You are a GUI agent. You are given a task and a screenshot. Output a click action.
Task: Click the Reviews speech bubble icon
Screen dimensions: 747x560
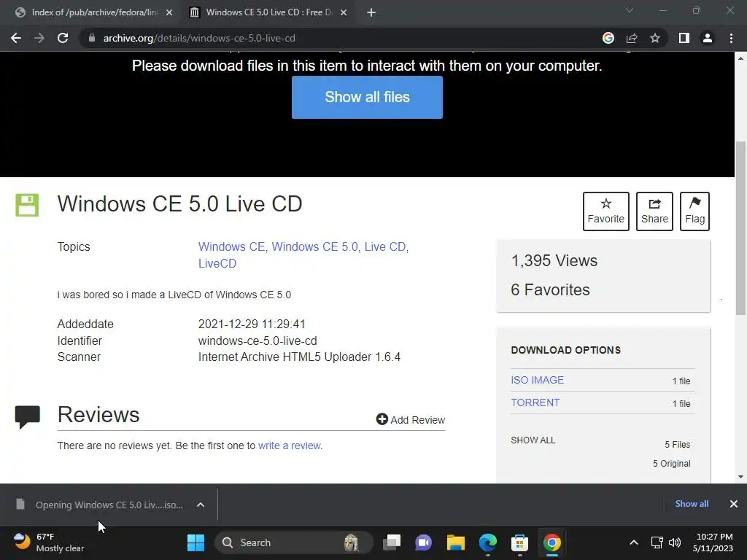click(27, 417)
